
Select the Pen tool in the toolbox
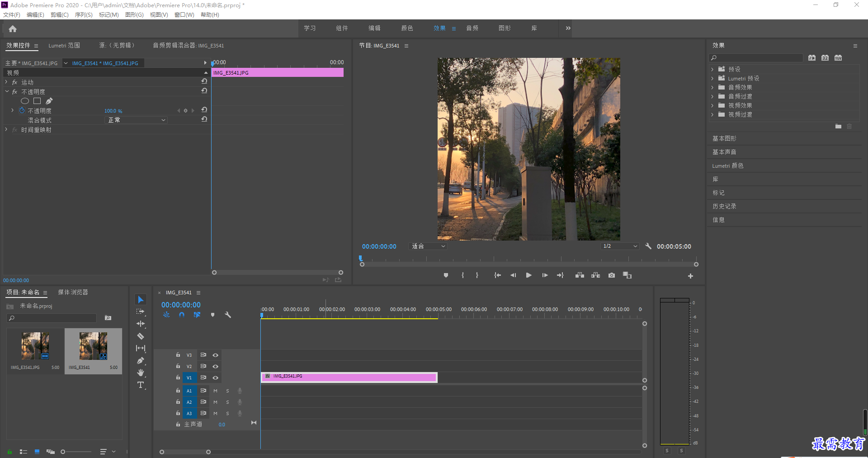[141, 360]
